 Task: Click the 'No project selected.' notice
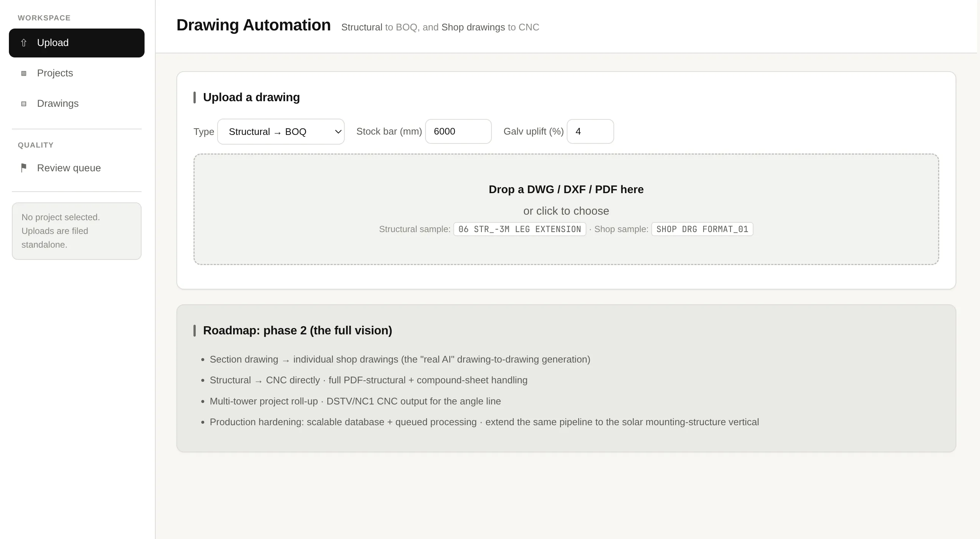point(76,231)
